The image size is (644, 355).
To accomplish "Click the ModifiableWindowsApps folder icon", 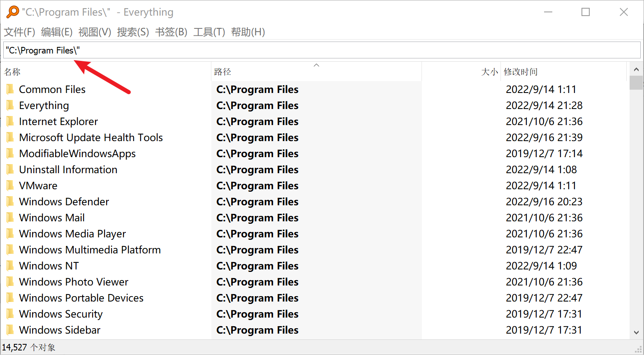I will point(10,153).
